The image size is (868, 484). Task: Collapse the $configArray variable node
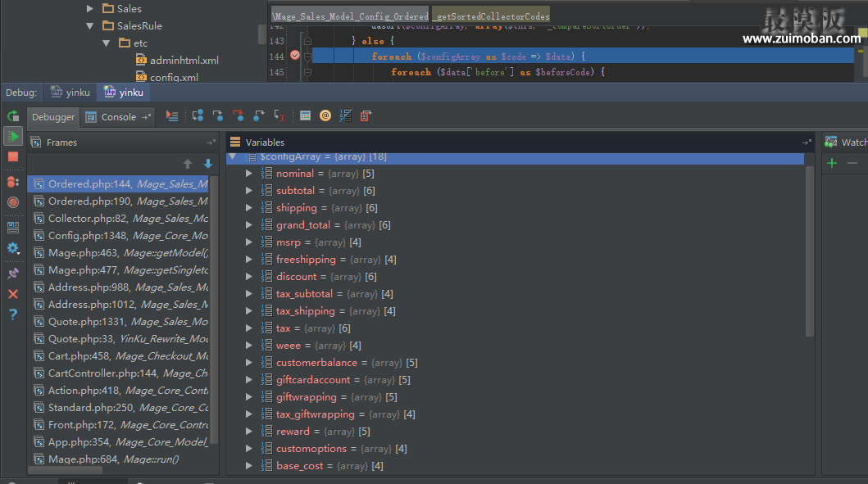pos(233,156)
